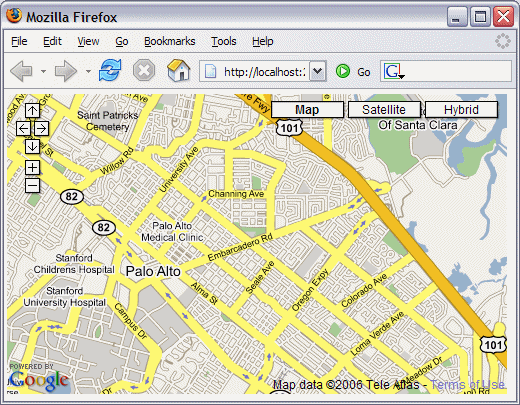Stop loading the page
This screenshot has width=520, height=405.
click(144, 71)
